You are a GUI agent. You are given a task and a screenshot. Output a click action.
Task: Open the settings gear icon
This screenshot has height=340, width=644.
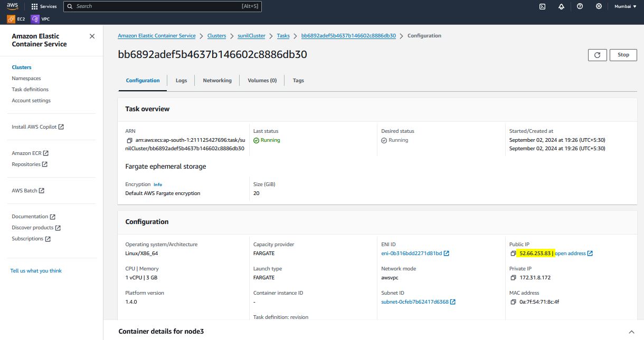(x=599, y=6)
